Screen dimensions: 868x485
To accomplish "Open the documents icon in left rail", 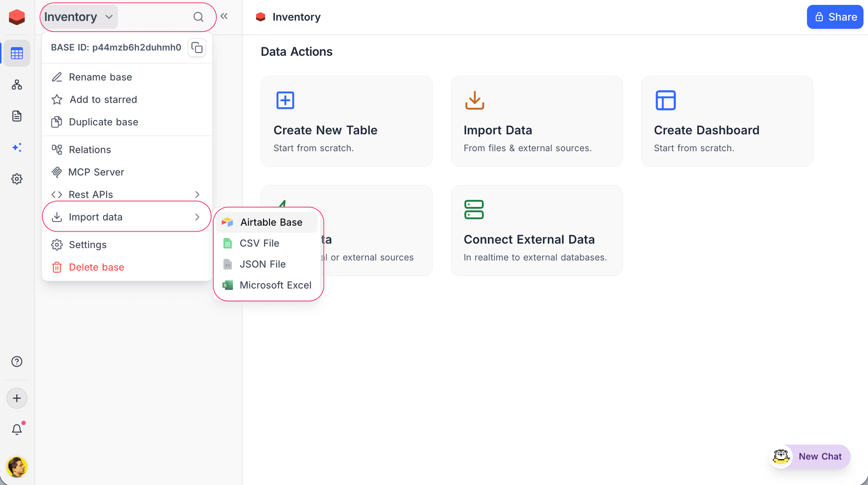I will pos(17,116).
